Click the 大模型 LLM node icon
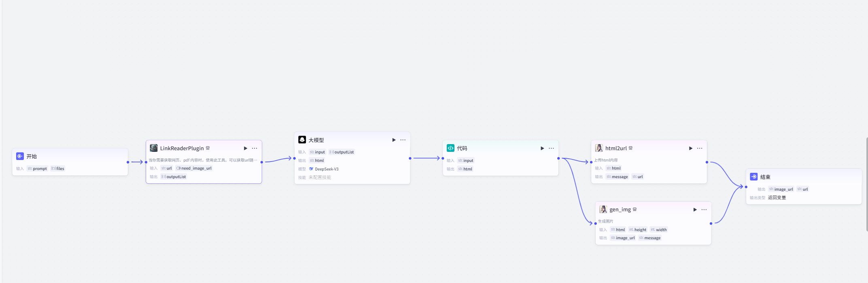868x283 pixels. [x=302, y=140]
